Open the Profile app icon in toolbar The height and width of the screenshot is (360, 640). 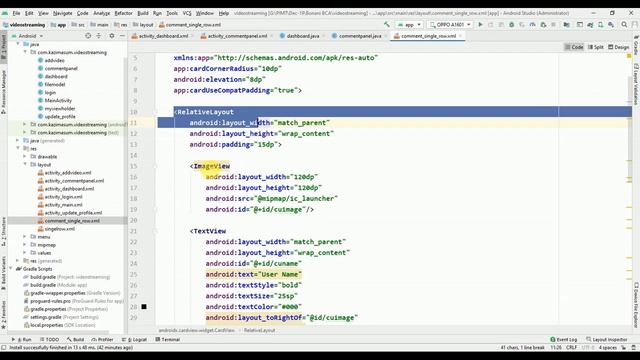click(533, 25)
